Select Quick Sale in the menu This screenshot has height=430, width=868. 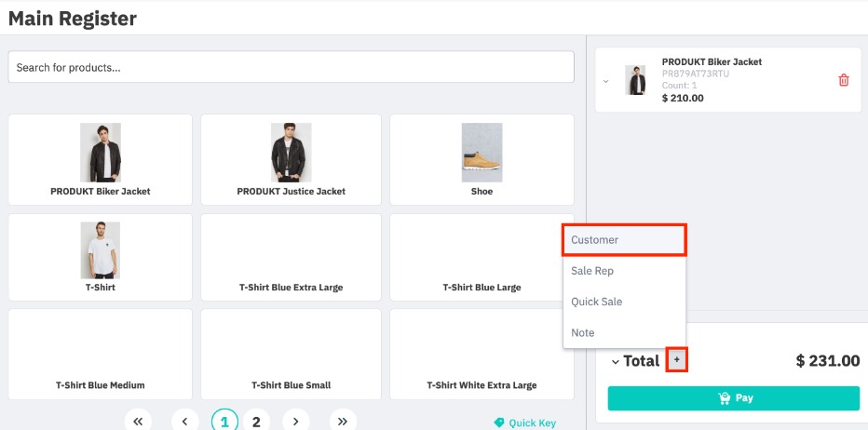624,302
